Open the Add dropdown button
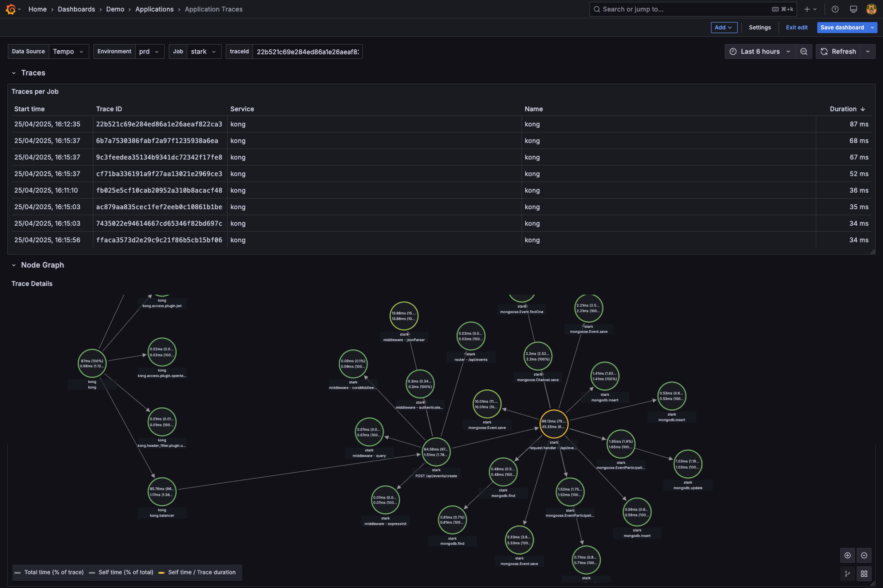The width and height of the screenshot is (883, 588). 724,27
